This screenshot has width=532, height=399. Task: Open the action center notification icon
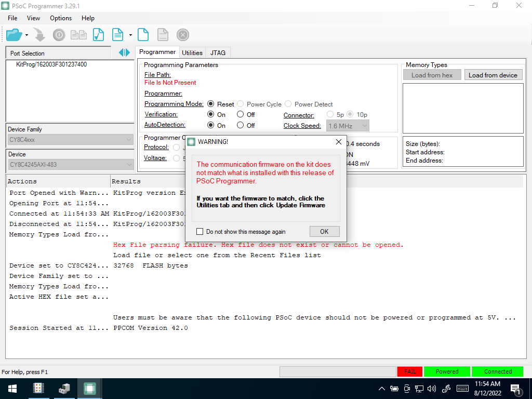pos(516,389)
